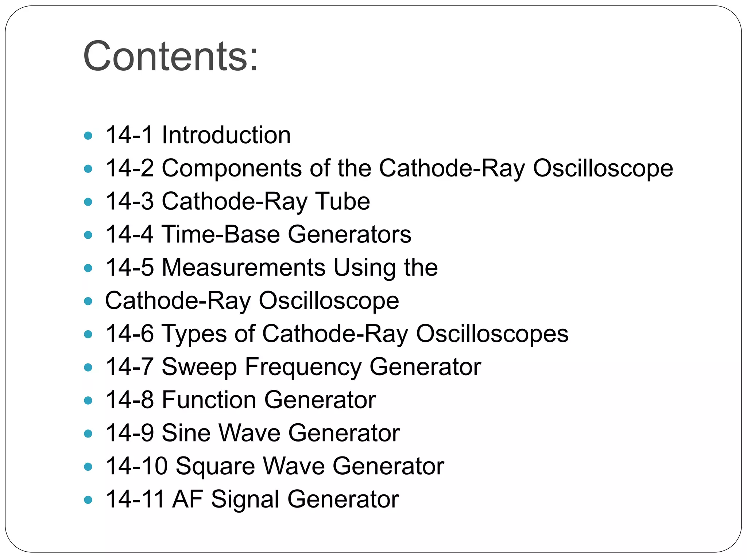Click the bullet next to 14-11 AF Signal Generator
The width and height of the screenshot is (747, 560).
pyautogui.click(x=88, y=500)
